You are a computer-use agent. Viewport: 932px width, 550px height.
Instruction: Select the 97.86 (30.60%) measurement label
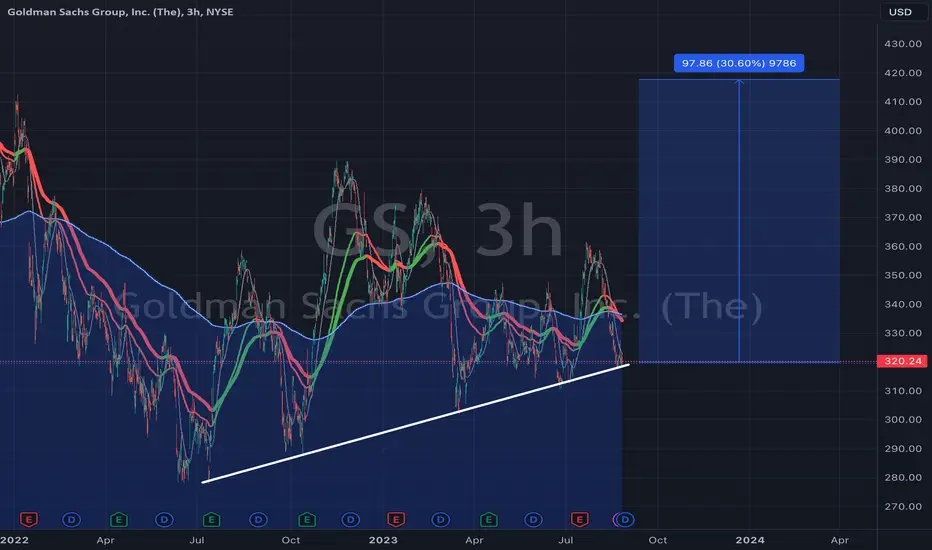pos(739,63)
